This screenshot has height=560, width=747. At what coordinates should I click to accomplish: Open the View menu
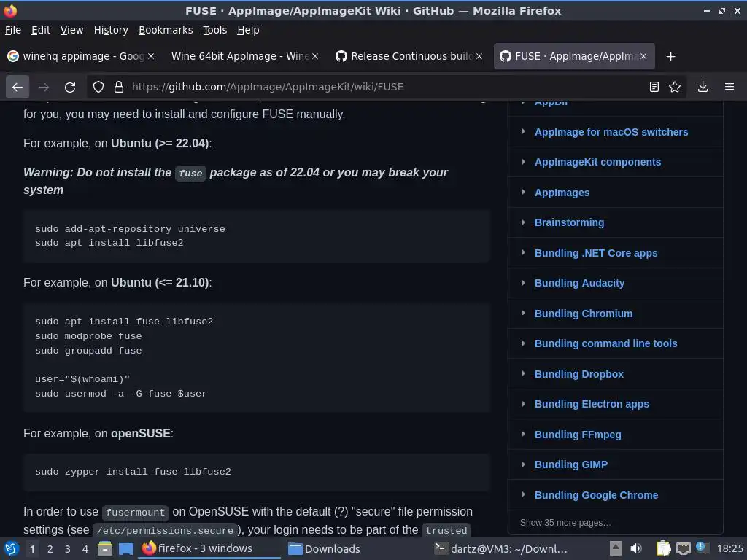coord(71,30)
